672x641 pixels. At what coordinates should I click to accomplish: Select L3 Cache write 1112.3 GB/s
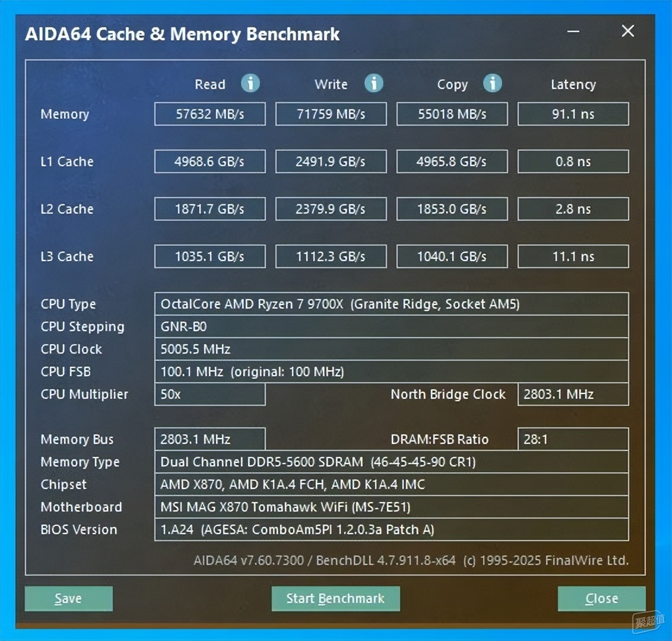(x=331, y=256)
